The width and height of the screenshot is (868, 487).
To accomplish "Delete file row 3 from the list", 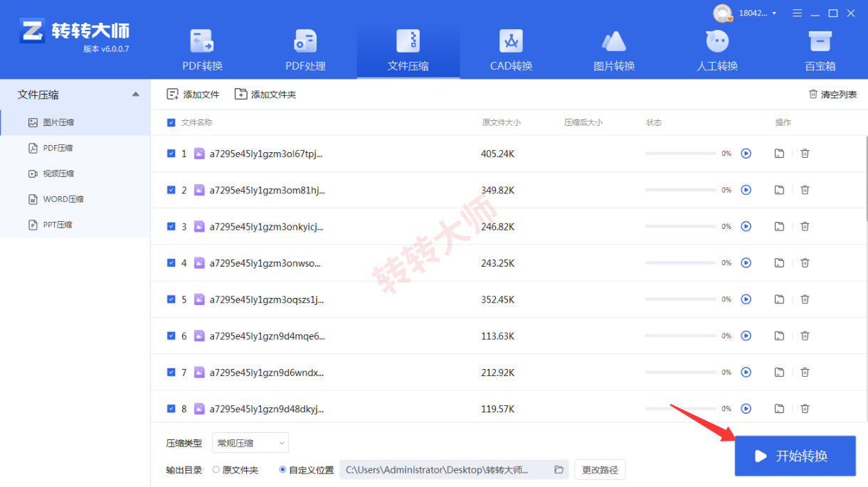I will [805, 226].
